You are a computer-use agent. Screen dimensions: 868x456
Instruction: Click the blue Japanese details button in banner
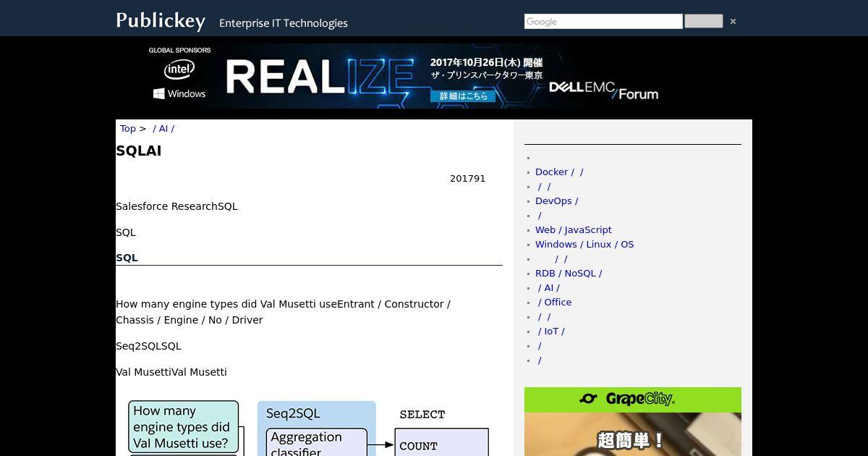464,96
